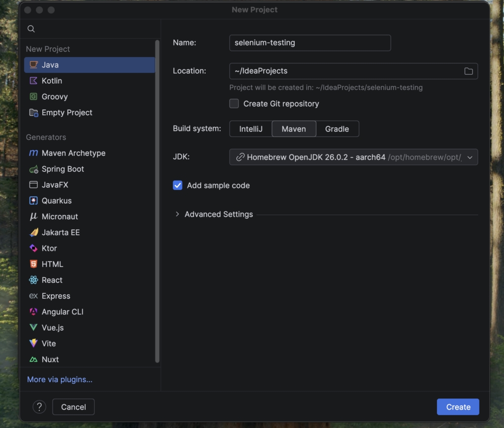Click the Create button
The width and height of the screenshot is (504, 428).
pyautogui.click(x=458, y=407)
